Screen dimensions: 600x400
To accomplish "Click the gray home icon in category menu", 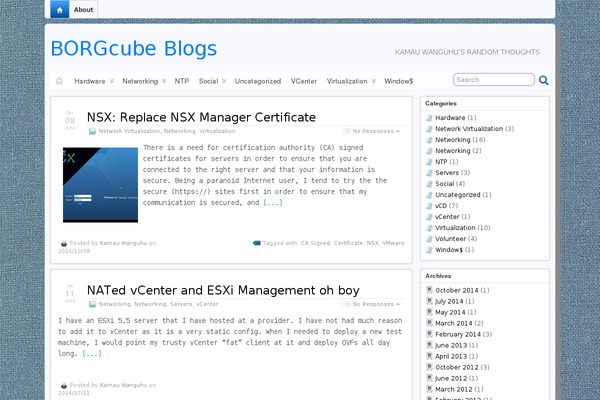I will coord(59,81).
